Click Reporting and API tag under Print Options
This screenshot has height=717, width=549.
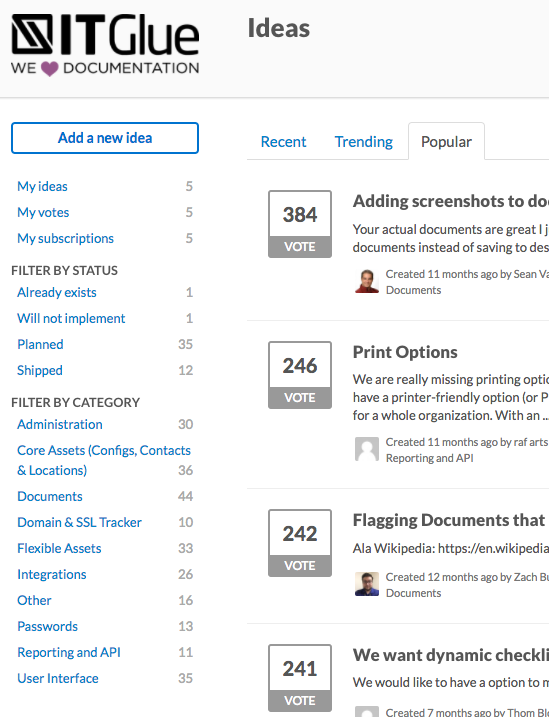(x=430, y=458)
